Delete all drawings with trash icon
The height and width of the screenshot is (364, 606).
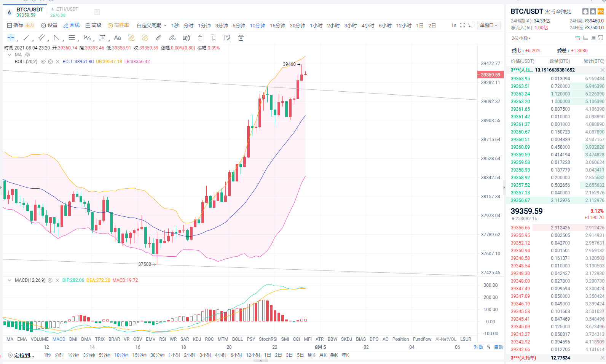tap(241, 38)
